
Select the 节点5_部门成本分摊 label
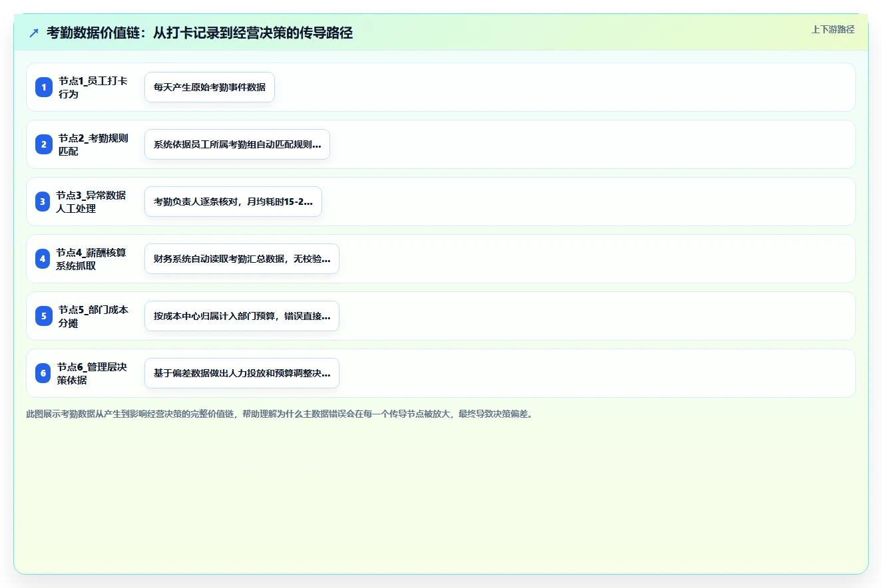pos(93,316)
